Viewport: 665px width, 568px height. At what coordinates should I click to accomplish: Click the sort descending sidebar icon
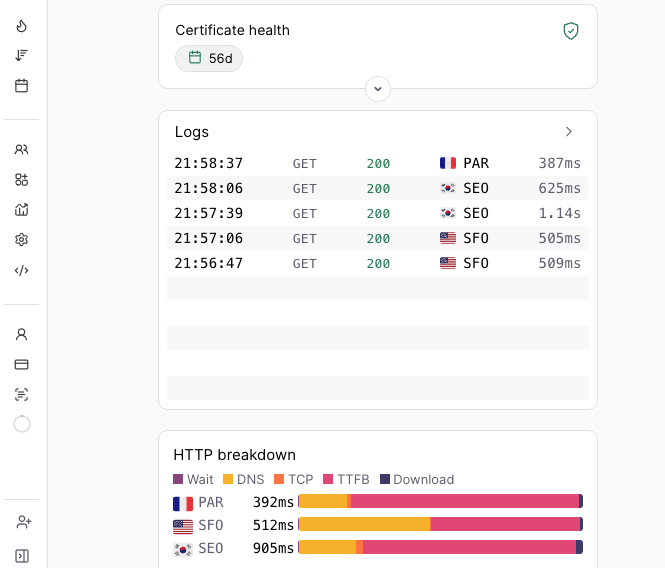coord(22,56)
